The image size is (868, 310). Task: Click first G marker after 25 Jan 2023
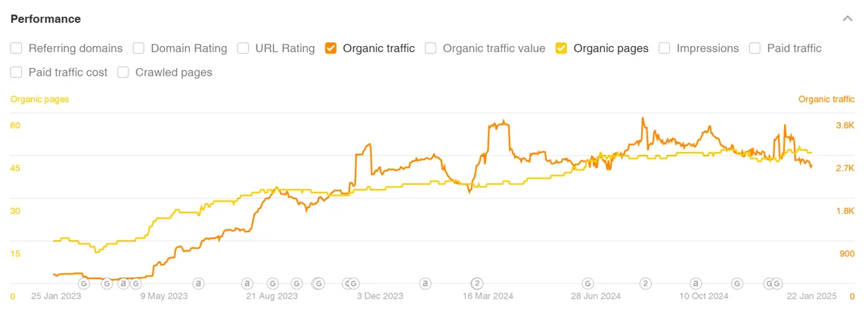click(84, 284)
